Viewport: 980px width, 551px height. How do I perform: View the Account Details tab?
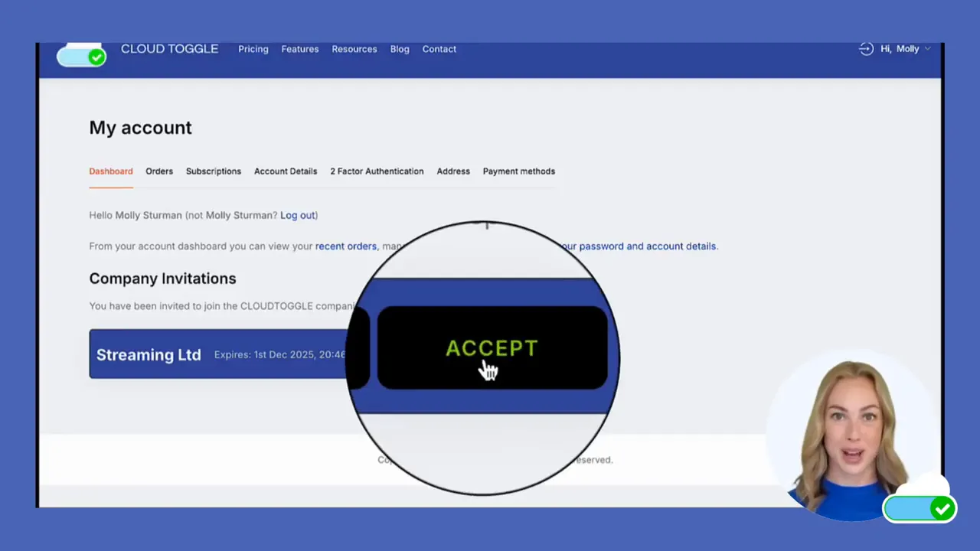point(285,171)
